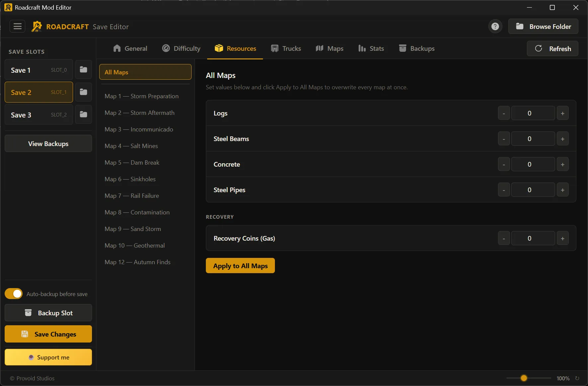The height and width of the screenshot is (386, 588).
Task: Select Map 10 — Geothermal
Action: 145,246
